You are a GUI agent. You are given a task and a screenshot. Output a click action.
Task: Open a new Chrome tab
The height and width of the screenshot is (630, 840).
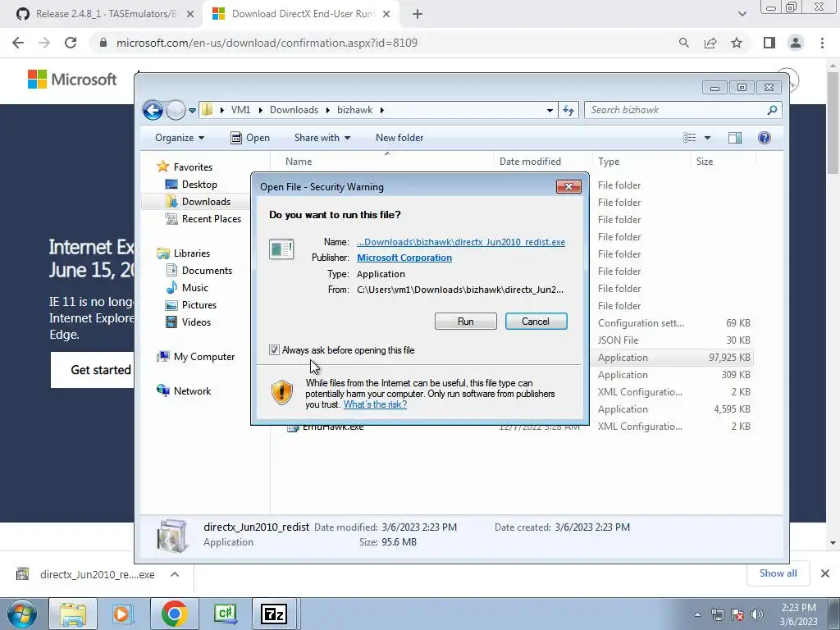point(418,15)
